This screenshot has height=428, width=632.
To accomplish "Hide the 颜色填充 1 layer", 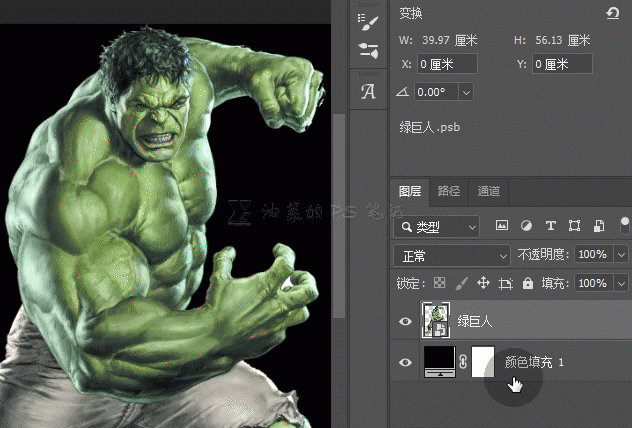I will pyautogui.click(x=405, y=362).
